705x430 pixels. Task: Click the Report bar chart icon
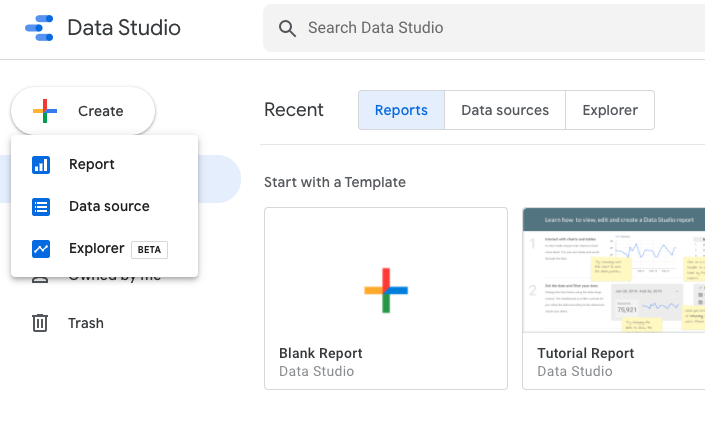pos(41,165)
